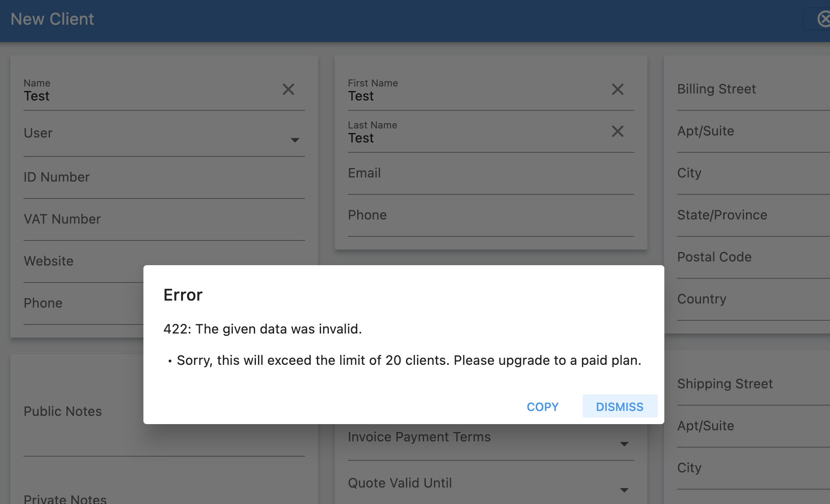Select the VAT Number input
This screenshot has height=504, width=830.
pos(164,220)
